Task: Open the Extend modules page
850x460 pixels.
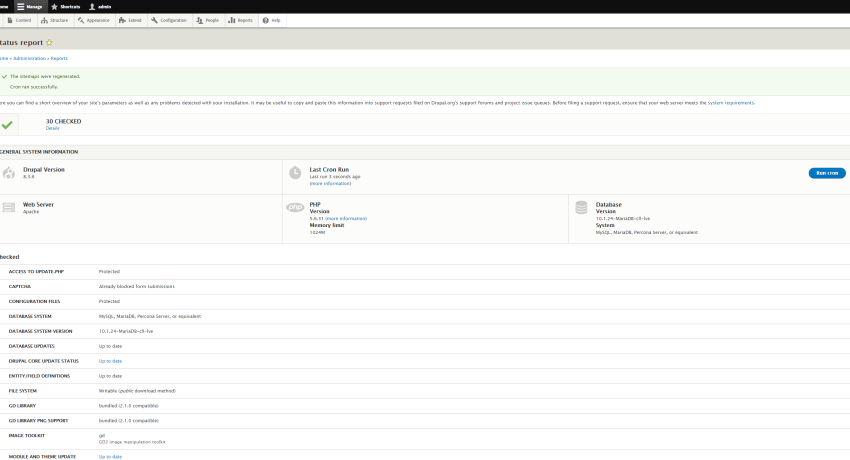Action: 133,20
